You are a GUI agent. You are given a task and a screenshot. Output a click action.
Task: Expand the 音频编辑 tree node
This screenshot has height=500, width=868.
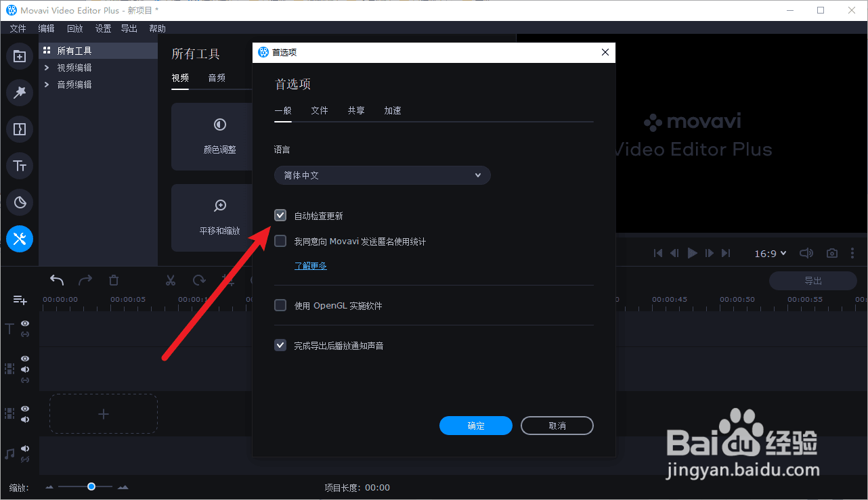pyautogui.click(x=47, y=85)
